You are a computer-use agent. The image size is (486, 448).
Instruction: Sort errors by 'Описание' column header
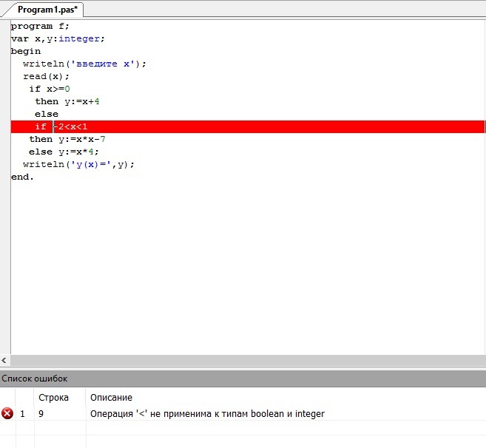point(111,398)
